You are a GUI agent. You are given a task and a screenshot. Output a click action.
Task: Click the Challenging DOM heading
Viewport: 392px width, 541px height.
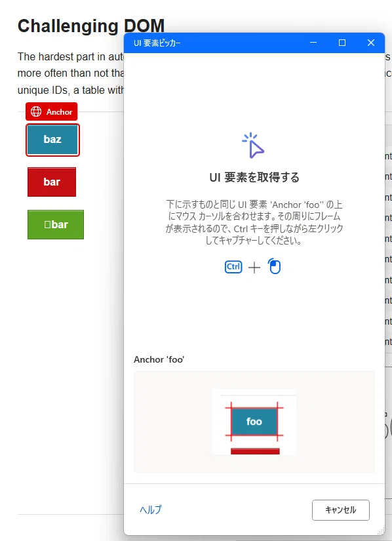(x=91, y=26)
